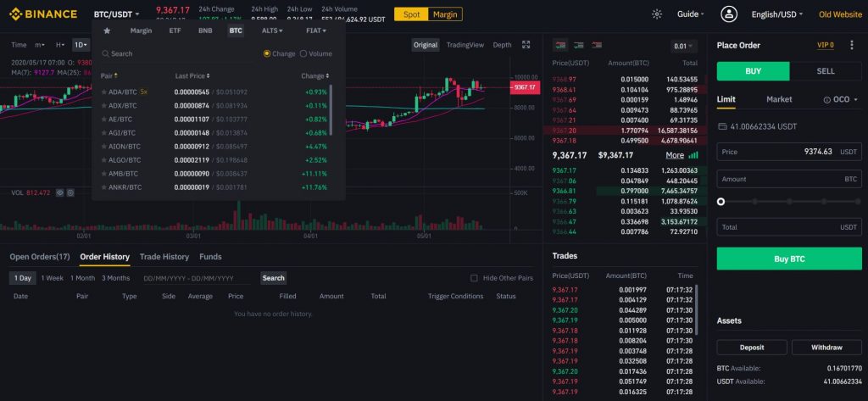Expand chart to fullscreen
Screen dimensions: 868x401
(x=526, y=45)
